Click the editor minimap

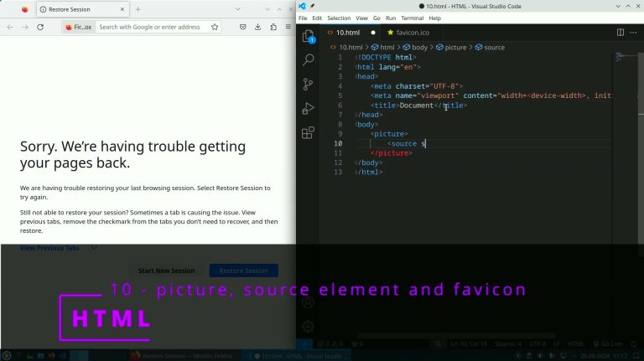[625, 58]
